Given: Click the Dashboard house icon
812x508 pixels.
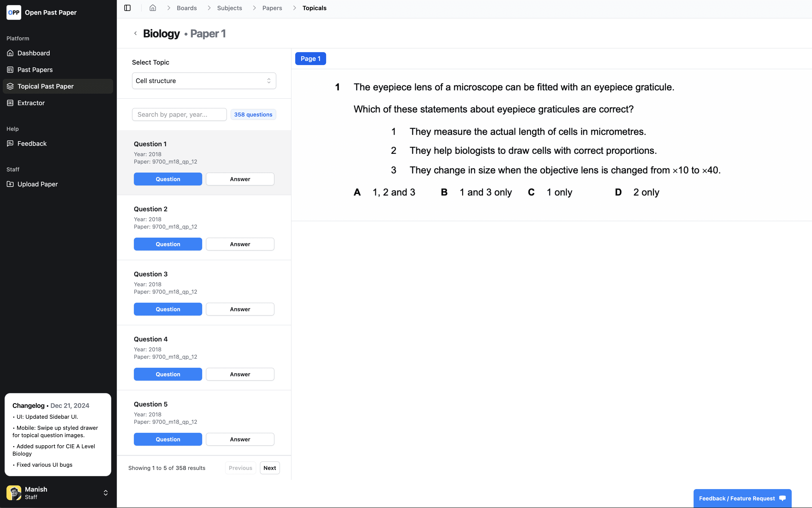Looking at the screenshot, I should tap(10, 53).
